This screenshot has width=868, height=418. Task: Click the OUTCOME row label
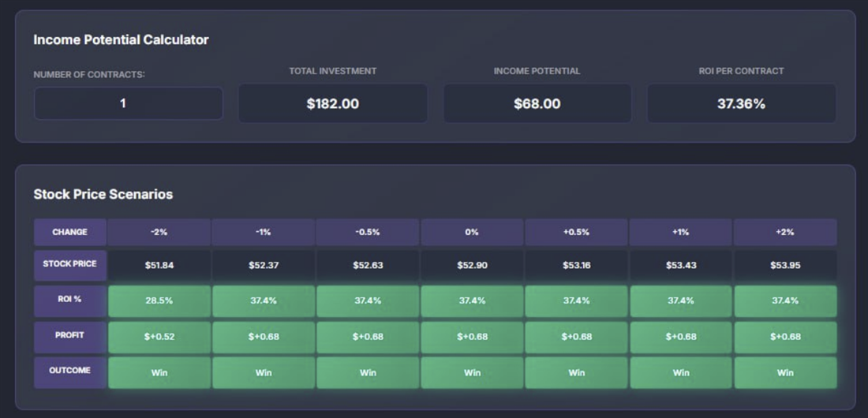pos(69,371)
